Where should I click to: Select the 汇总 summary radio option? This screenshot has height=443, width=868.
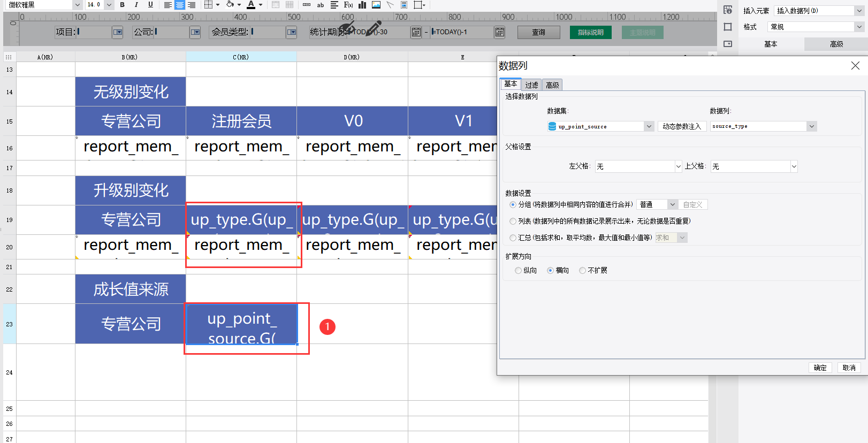point(513,238)
